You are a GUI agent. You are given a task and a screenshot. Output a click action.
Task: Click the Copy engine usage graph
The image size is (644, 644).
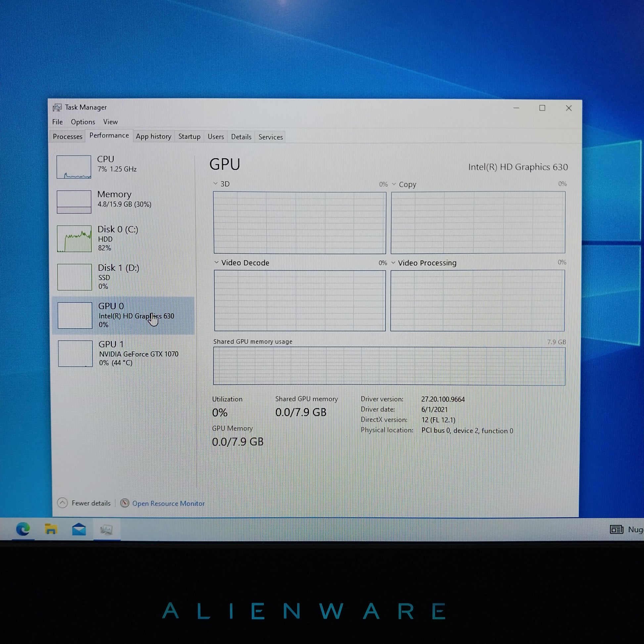click(x=478, y=222)
